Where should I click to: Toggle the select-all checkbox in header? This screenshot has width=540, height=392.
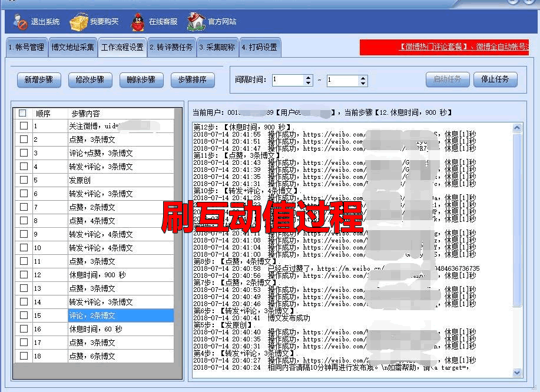23,113
